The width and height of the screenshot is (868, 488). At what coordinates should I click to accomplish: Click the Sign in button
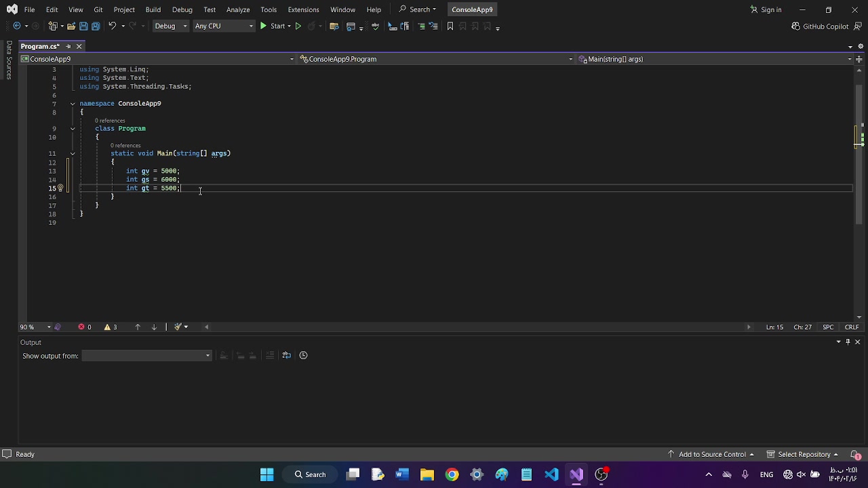click(x=766, y=9)
